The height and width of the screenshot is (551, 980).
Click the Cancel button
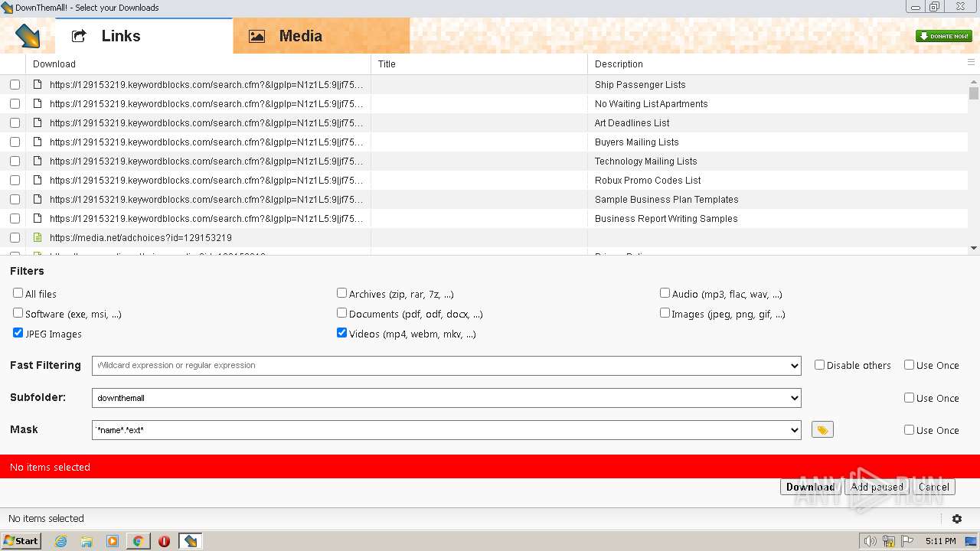pyautogui.click(x=934, y=487)
